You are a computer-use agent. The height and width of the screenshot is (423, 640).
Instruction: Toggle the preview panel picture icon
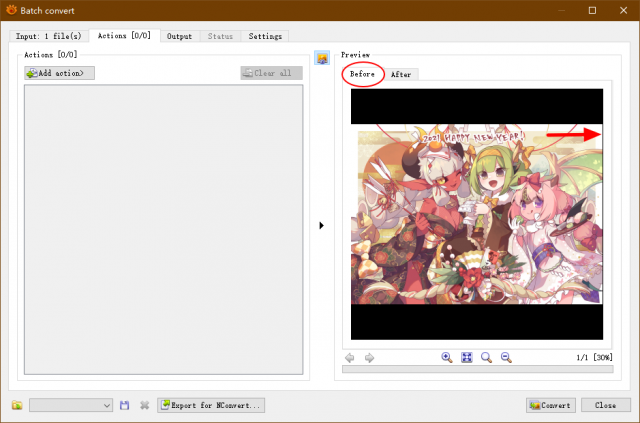click(x=322, y=58)
